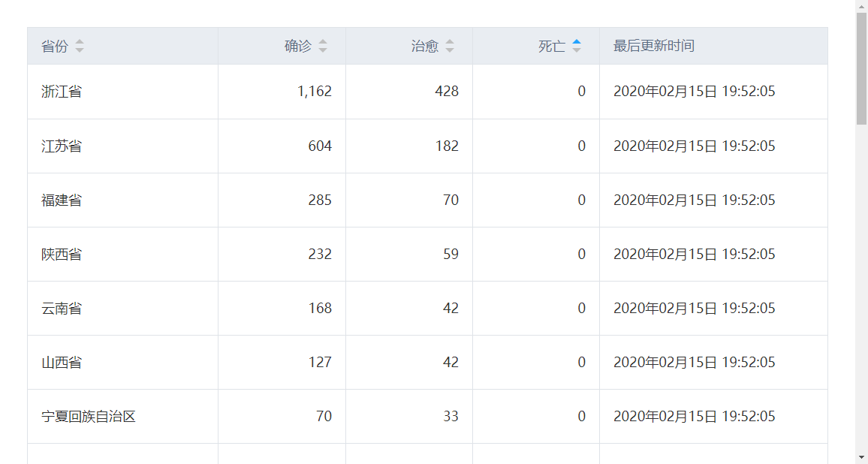Click the scrollbar down arrow
Image resolution: width=868 pixels, height=464 pixels.
coord(862,457)
